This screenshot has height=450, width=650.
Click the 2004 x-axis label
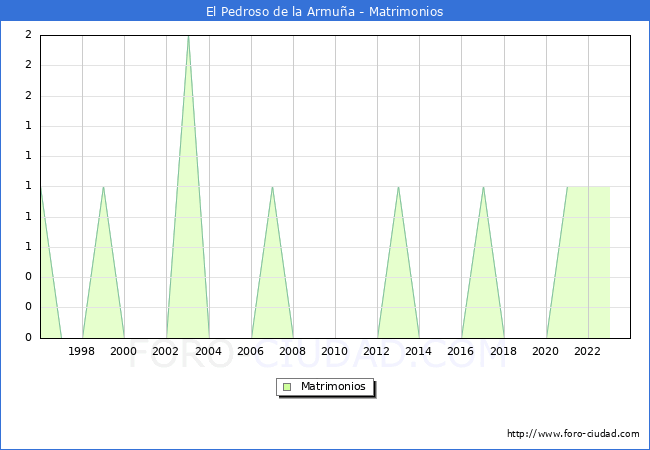[x=209, y=351]
